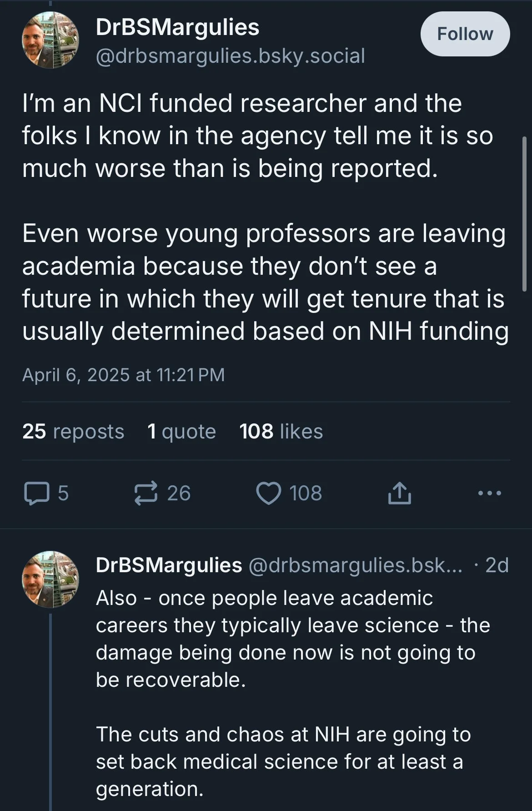
Task: View the 25 reposts list
Action: [x=73, y=431]
